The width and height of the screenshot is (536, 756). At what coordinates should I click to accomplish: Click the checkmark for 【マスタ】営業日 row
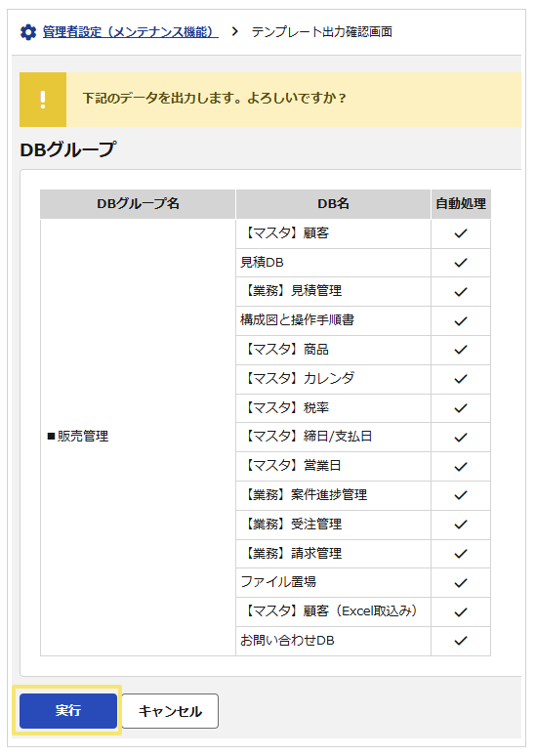click(x=461, y=467)
